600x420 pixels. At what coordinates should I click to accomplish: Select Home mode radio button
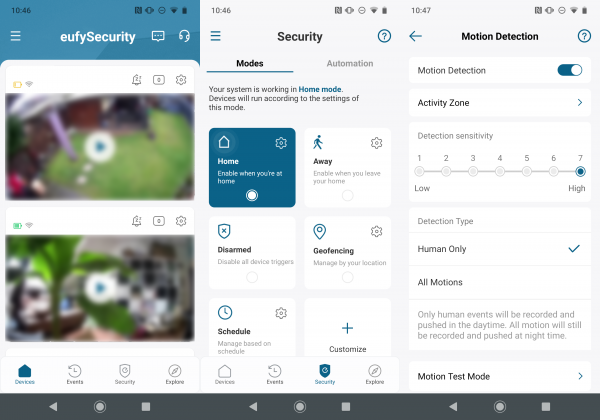coord(252,195)
